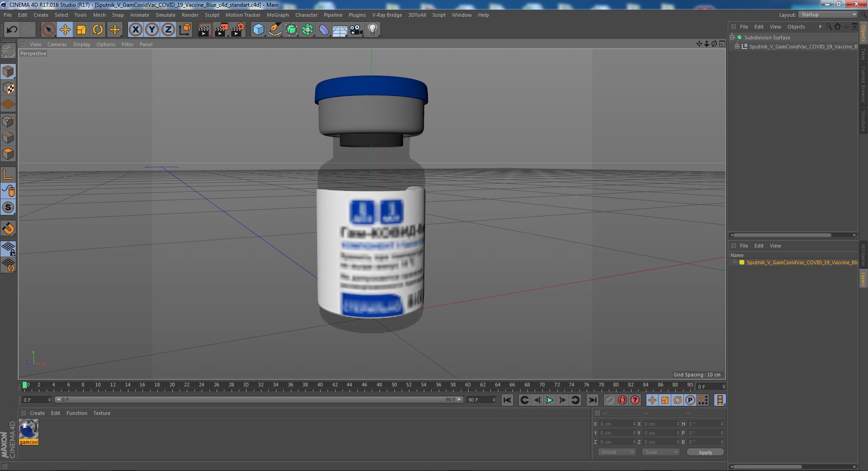The image size is (868, 471).
Task: Toggle Y axis lock
Action: (152, 30)
